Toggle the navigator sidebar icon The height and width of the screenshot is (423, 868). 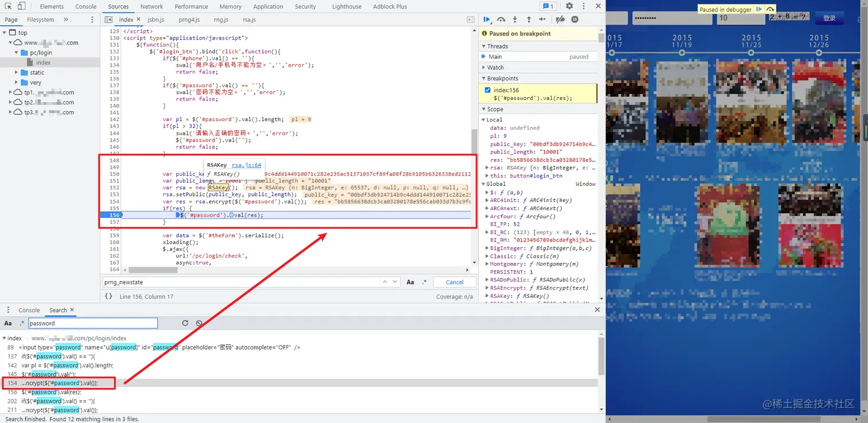108,20
